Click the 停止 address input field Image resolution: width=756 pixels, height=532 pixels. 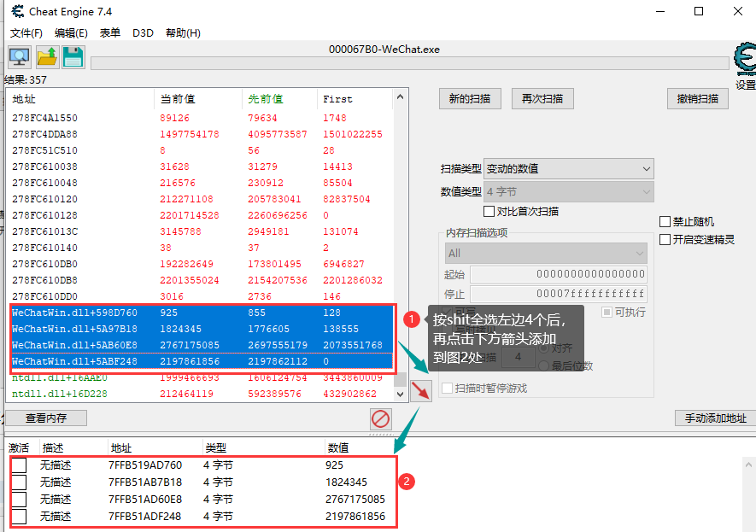pyautogui.click(x=559, y=294)
